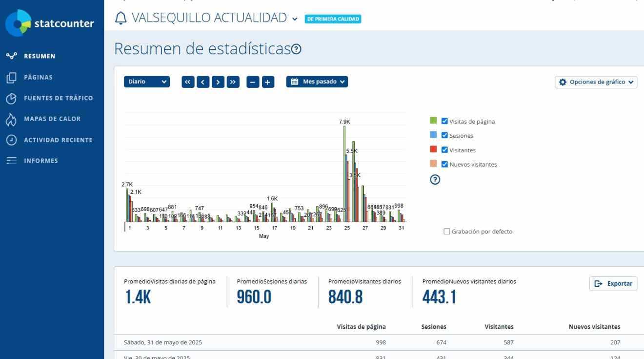The height and width of the screenshot is (359, 644).
Task: Click the Resumen line-graph icon
Action: [x=12, y=56]
